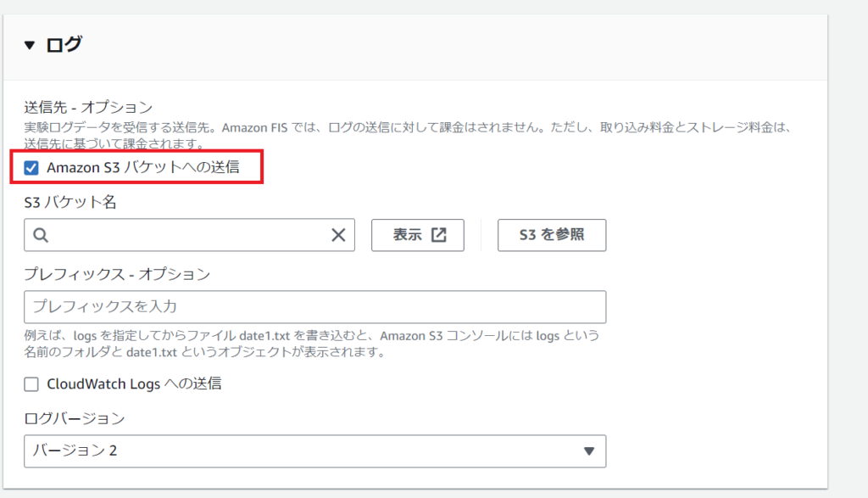Open the ログバージョン dropdown
Viewport: 868px width, 498px height.
pyautogui.click(x=315, y=450)
